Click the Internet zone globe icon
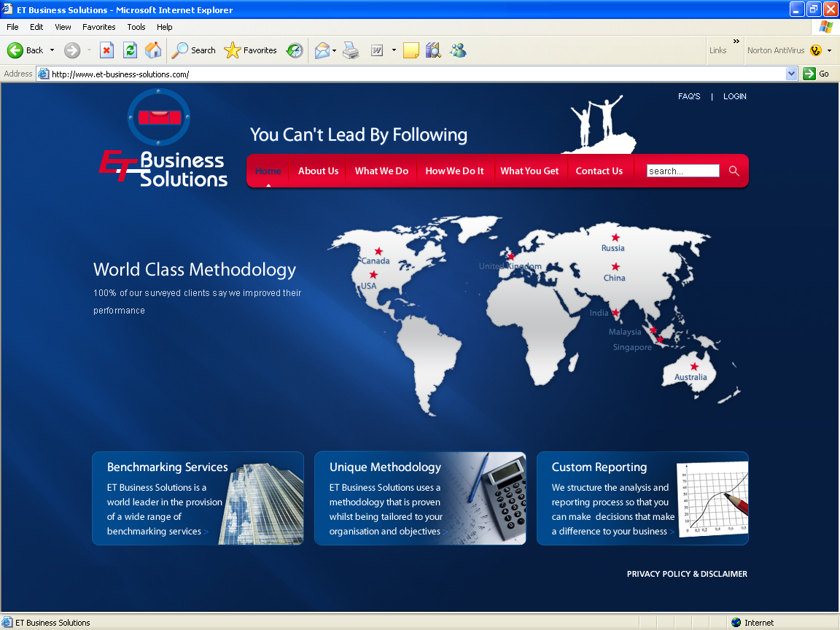 point(736,623)
